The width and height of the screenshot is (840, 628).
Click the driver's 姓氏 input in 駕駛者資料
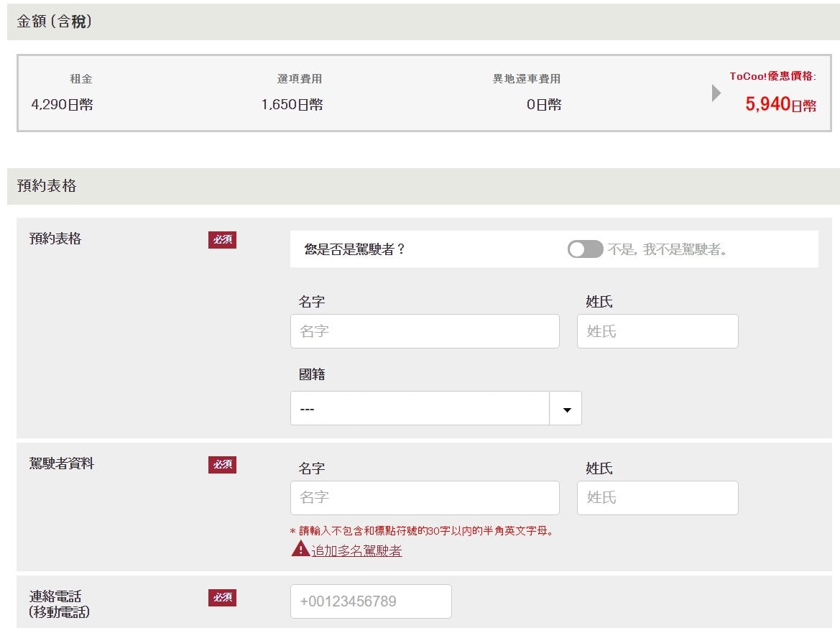click(x=657, y=497)
